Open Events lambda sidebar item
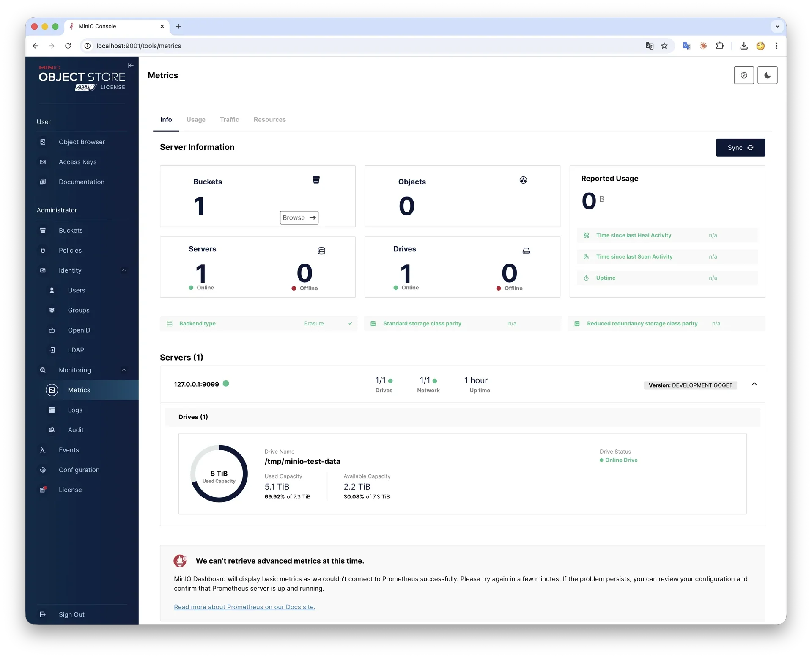The height and width of the screenshot is (658, 812). click(69, 450)
